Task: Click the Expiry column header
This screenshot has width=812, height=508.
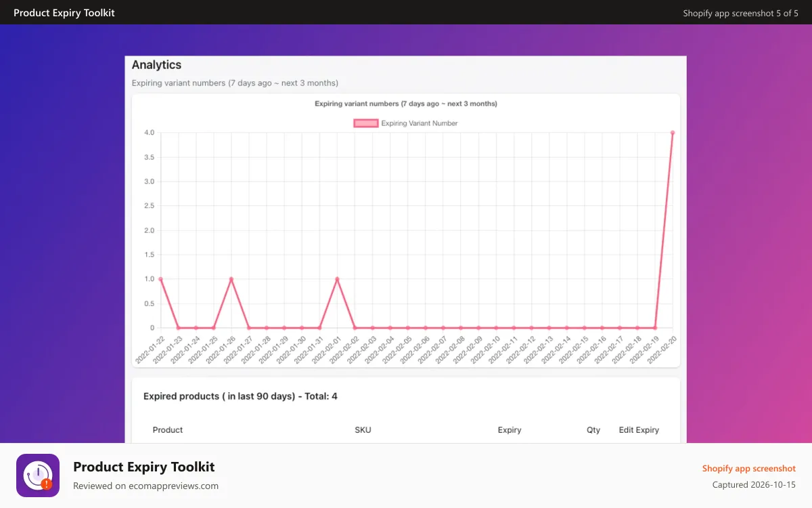Action: 510,430
